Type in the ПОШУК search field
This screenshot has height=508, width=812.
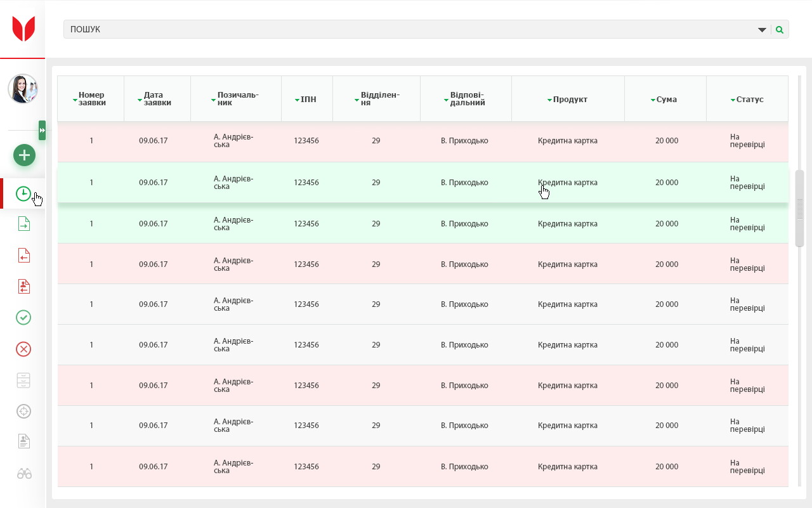406,30
